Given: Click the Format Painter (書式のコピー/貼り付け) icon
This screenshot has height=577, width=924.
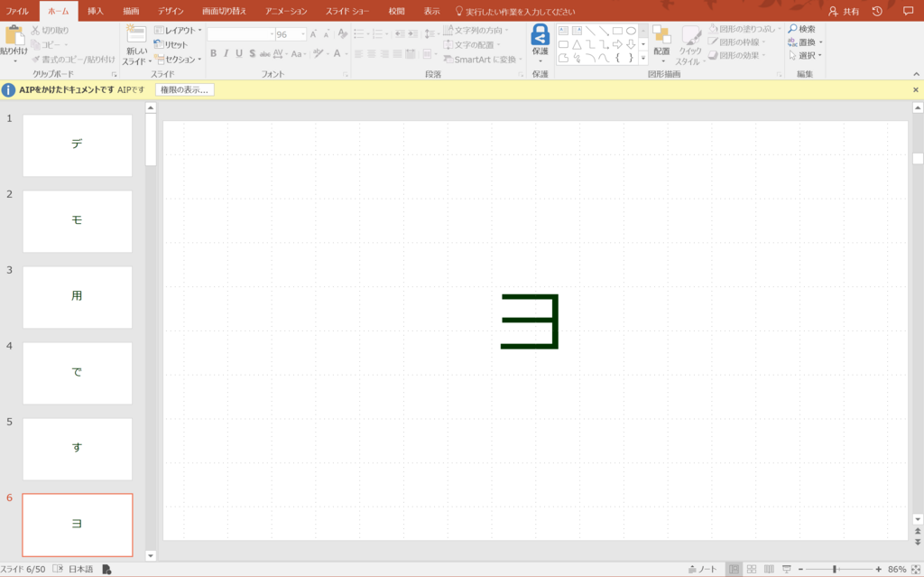Looking at the screenshot, I should (35, 59).
